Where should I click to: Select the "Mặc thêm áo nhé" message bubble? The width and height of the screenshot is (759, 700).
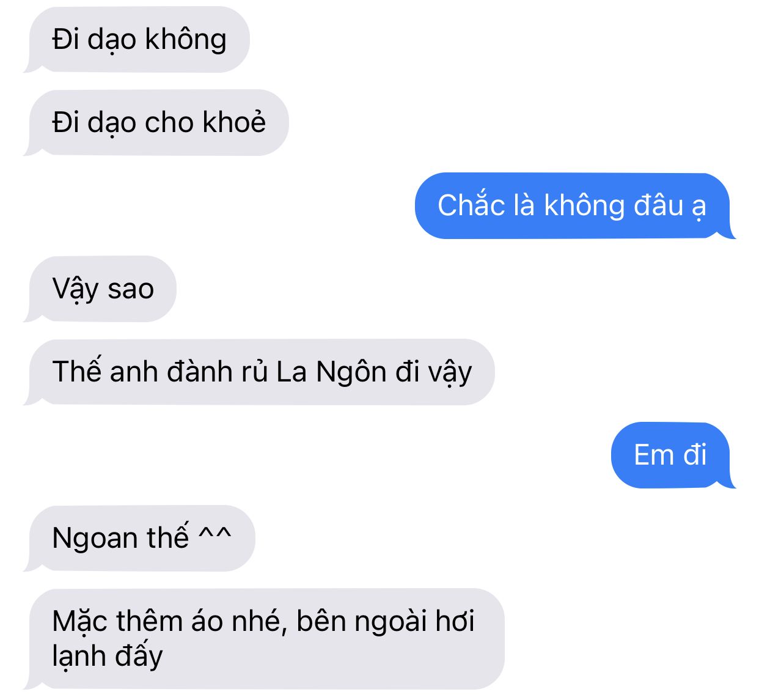[266, 638]
